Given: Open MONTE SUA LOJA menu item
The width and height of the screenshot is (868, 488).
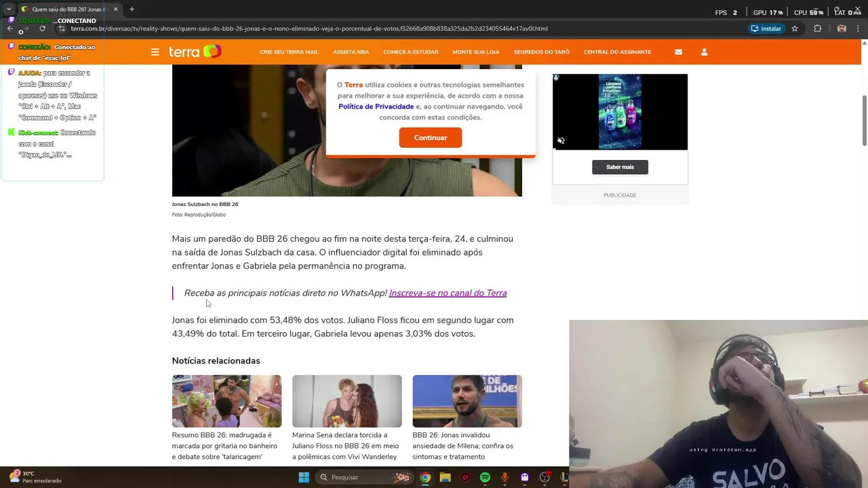Looking at the screenshot, I should (x=476, y=52).
